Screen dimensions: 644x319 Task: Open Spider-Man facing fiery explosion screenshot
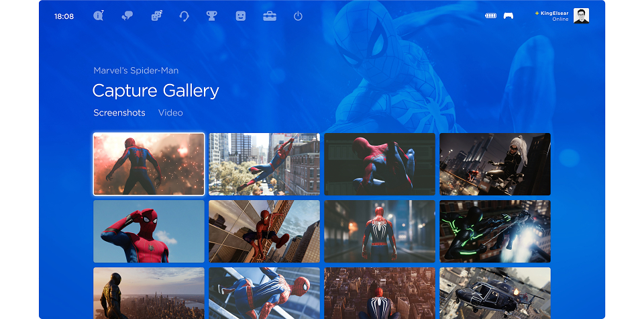(149, 164)
